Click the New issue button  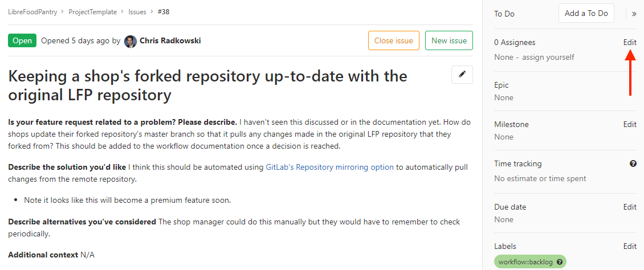[449, 40]
